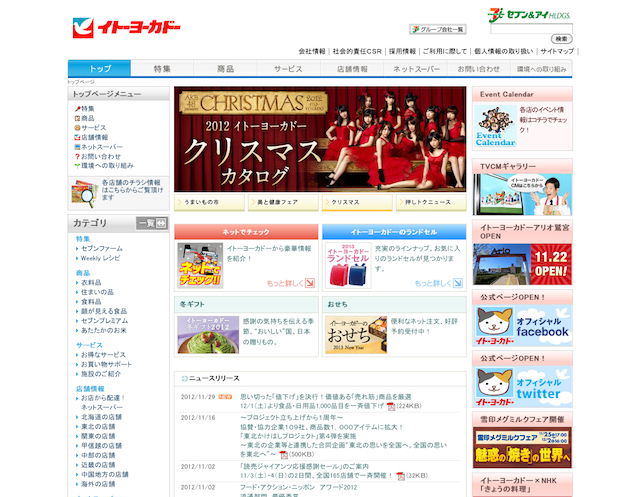Click 店舗情報 icon in top page menu
This screenshot has width=640, height=497.
point(77,138)
